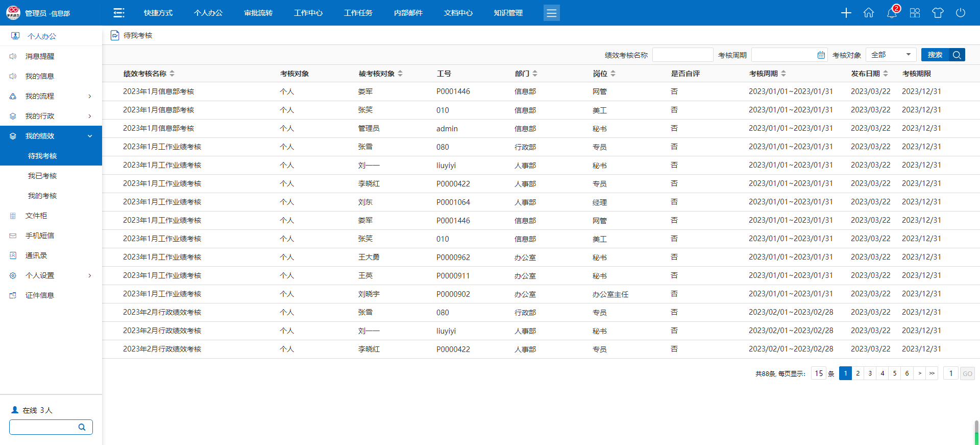Toggle sorting on 发布日期 column

(886, 74)
